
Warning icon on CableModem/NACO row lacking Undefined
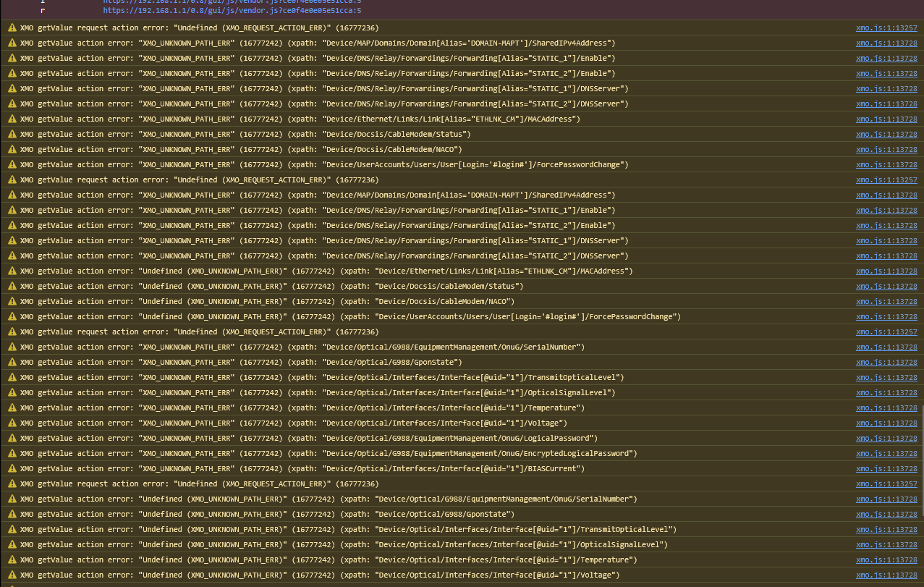[x=12, y=149]
